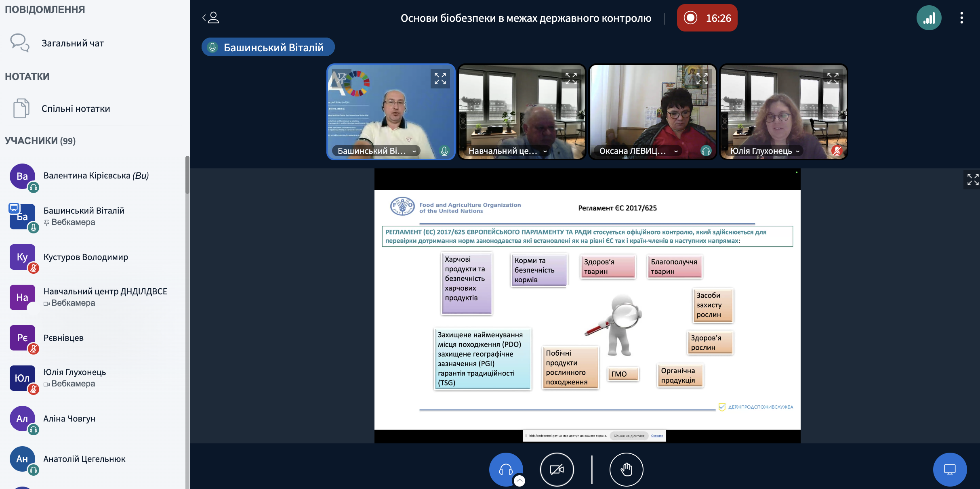Image resolution: width=980 pixels, height=489 pixels.
Task: Toggle raise hand button
Action: [x=626, y=469]
